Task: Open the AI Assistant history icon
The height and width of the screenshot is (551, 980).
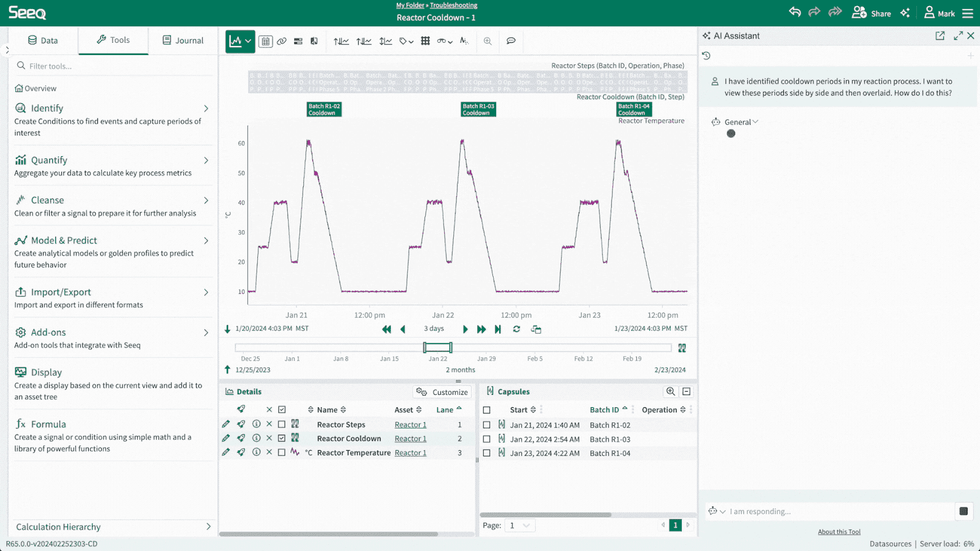Action: (x=707, y=56)
